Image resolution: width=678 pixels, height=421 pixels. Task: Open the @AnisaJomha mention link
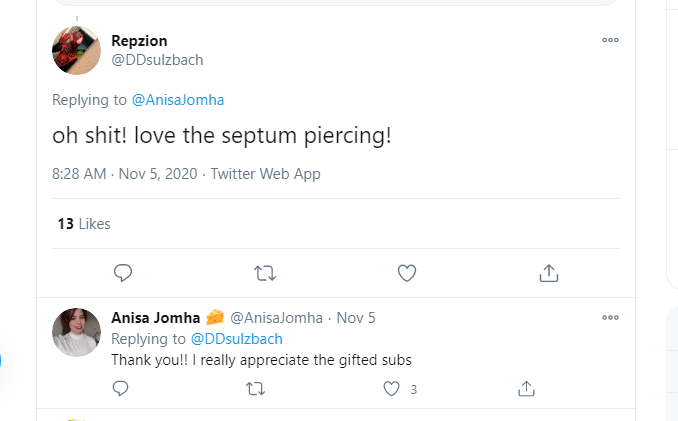tap(178, 100)
